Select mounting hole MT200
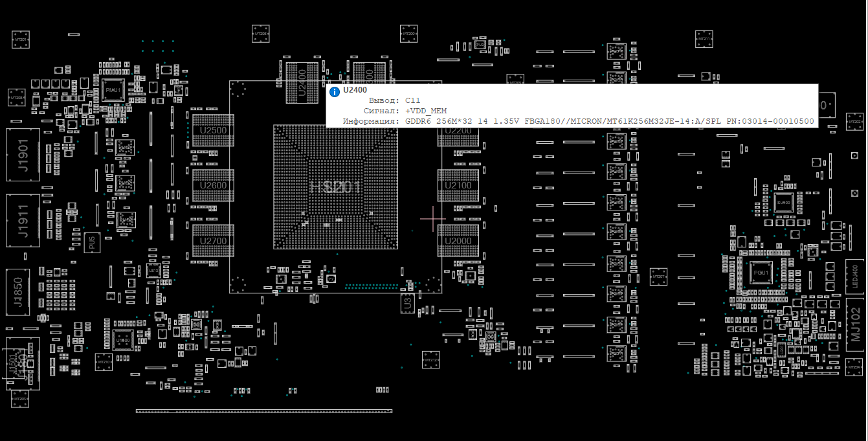 click(408, 34)
